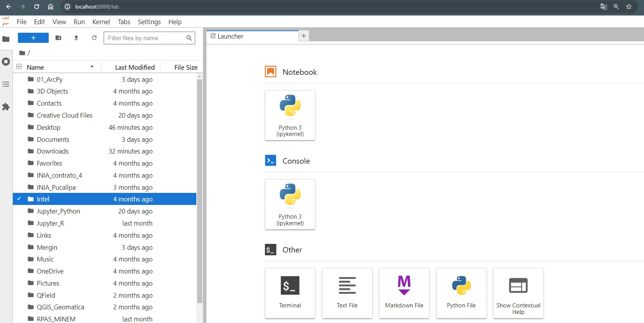Select the Mergin folder
The width and height of the screenshot is (644, 323).
(x=104, y=247)
